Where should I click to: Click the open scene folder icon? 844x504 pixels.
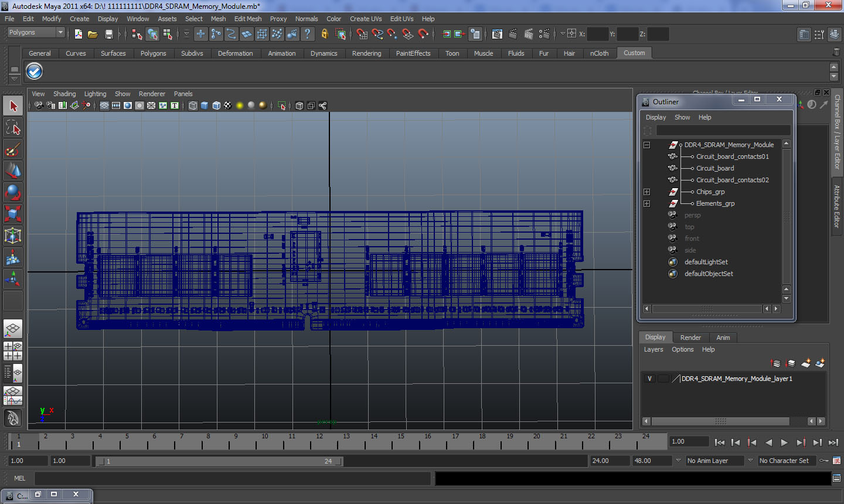pyautogui.click(x=93, y=34)
